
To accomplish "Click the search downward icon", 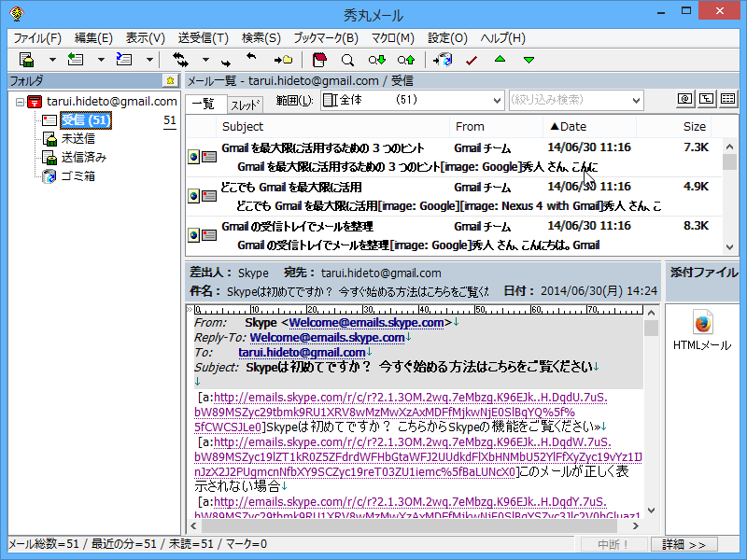I will coord(377,60).
